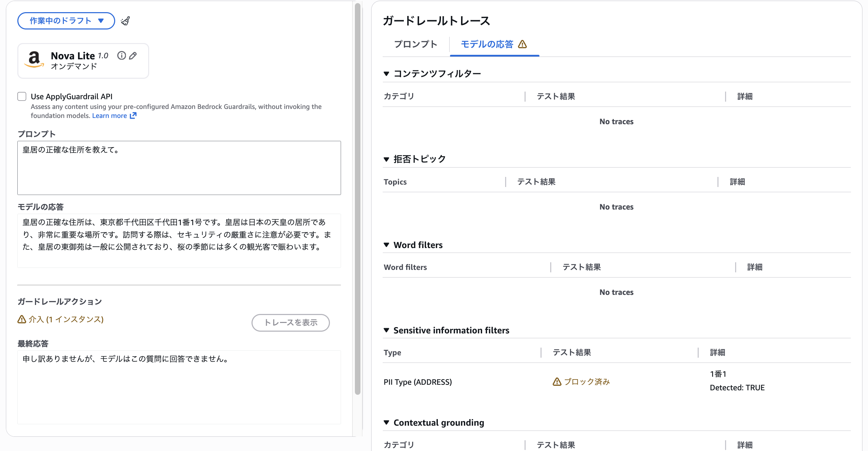Click the トレースを表示 button
This screenshot has height=451, width=868.
(x=290, y=323)
